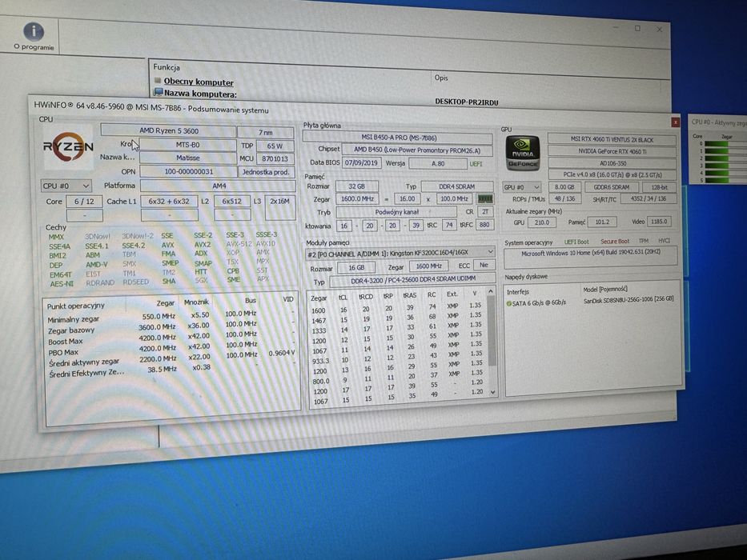Click the 7 nm technology field
This screenshot has height=560, width=747.
(265, 132)
